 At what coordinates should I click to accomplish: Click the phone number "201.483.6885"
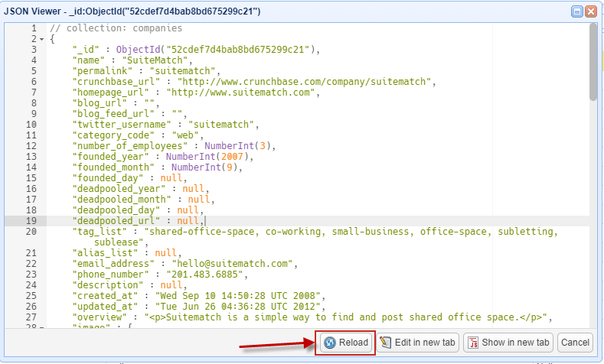click(204, 275)
